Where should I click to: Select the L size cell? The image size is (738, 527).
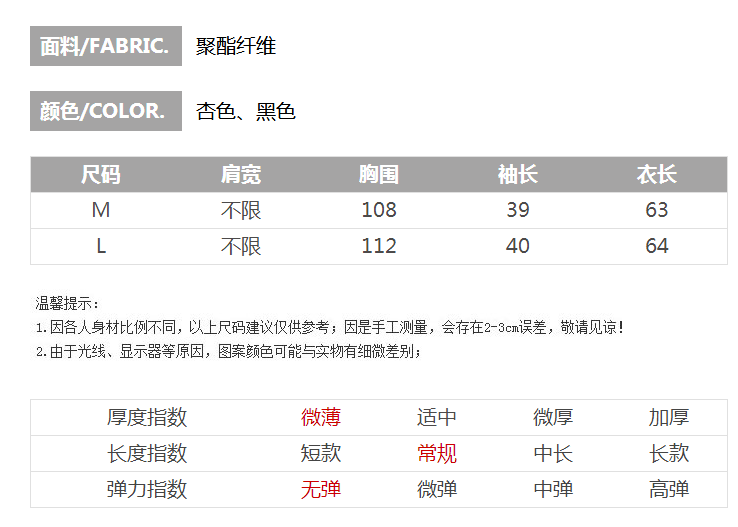coord(100,246)
